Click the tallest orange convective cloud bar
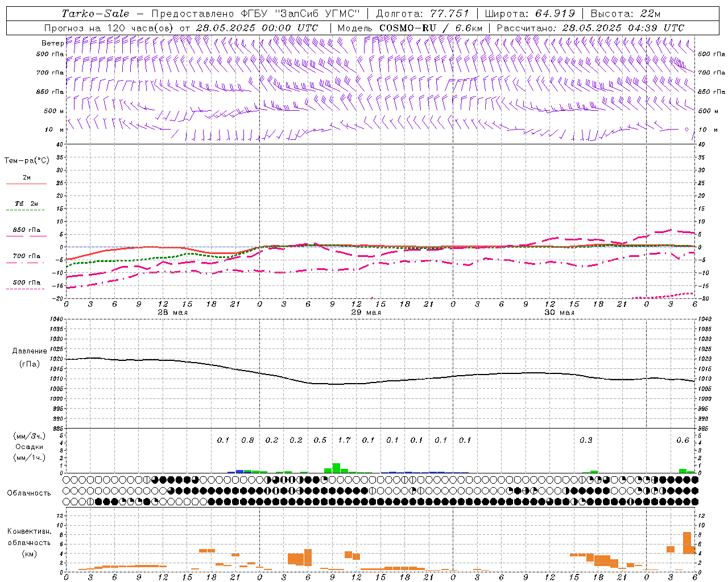This screenshot has width=728, height=582. coord(687,543)
